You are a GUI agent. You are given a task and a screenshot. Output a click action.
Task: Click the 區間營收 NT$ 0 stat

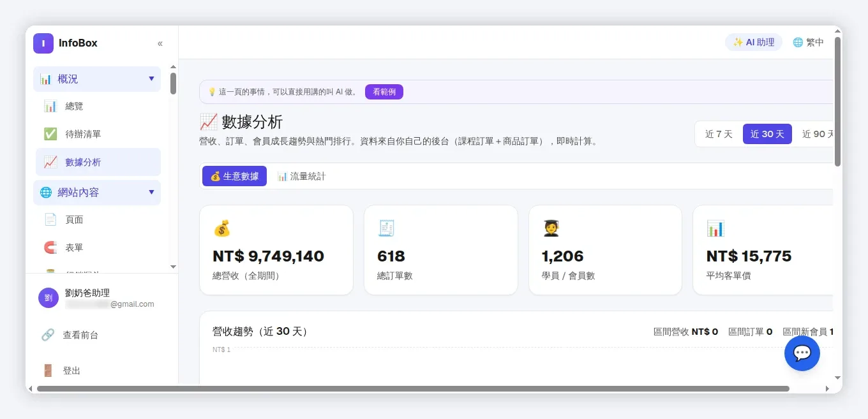click(x=685, y=332)
